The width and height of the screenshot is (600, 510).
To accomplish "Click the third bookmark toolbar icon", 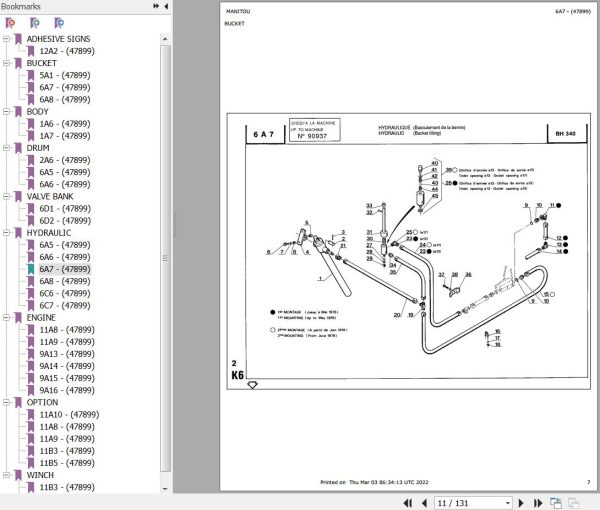I will click(59, 23).
